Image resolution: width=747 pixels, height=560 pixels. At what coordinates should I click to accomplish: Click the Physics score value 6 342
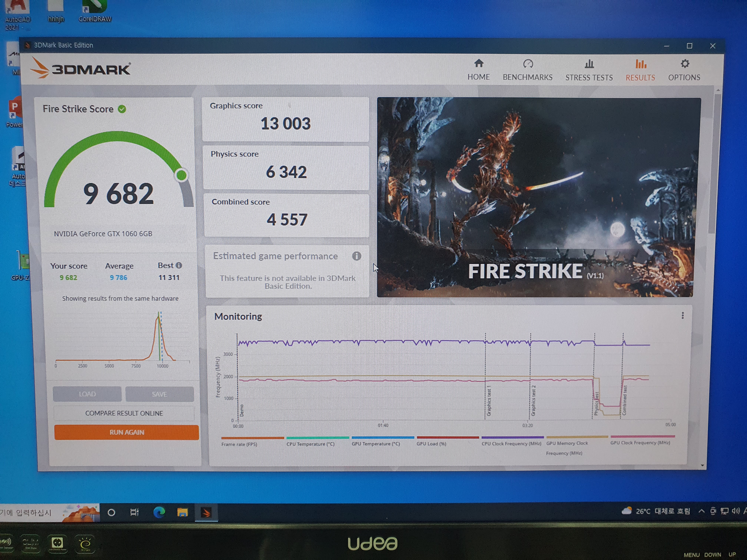point(286,172)
